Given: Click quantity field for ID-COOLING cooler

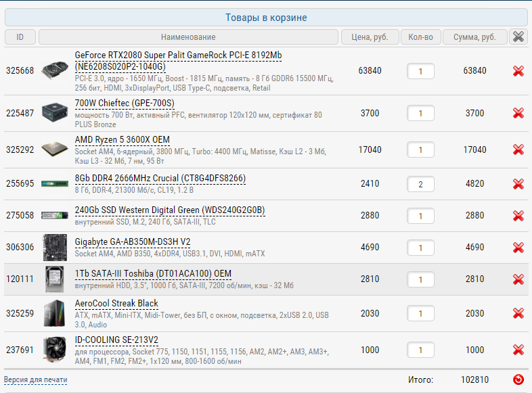Looking at the screenshot, I should pyautogui.click(x=420, y=350).
